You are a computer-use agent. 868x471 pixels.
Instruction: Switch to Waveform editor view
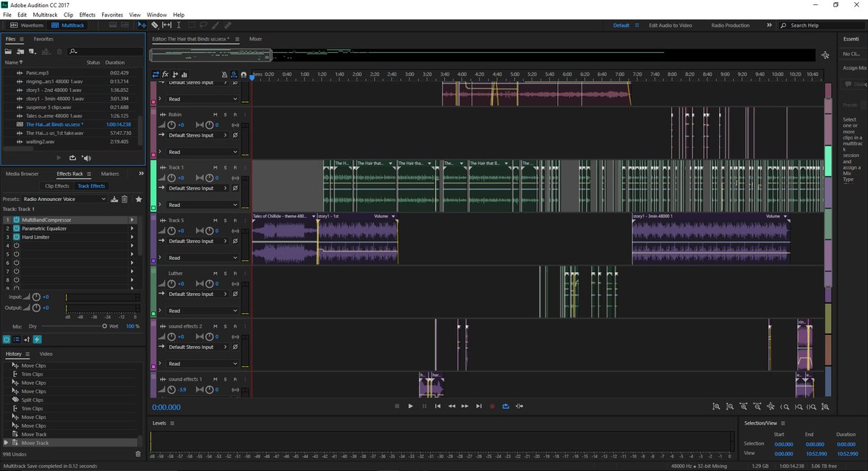click(27, 25)
